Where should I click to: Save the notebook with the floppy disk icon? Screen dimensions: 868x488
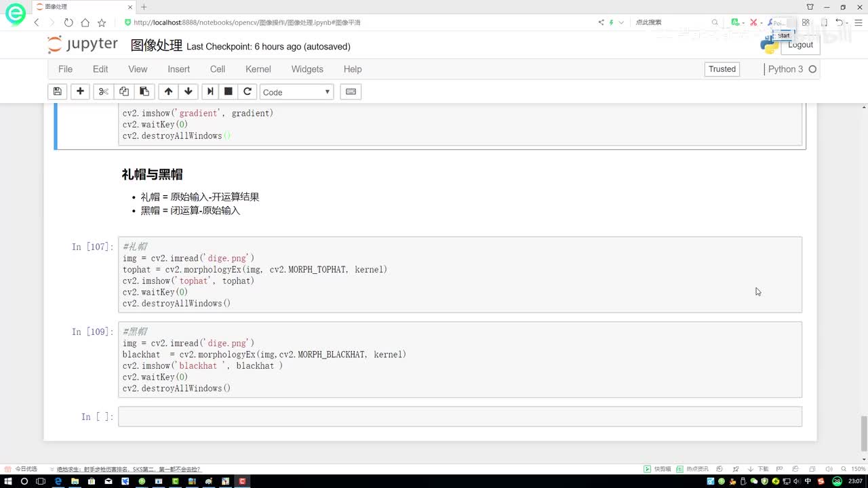[x=58, y=91]
